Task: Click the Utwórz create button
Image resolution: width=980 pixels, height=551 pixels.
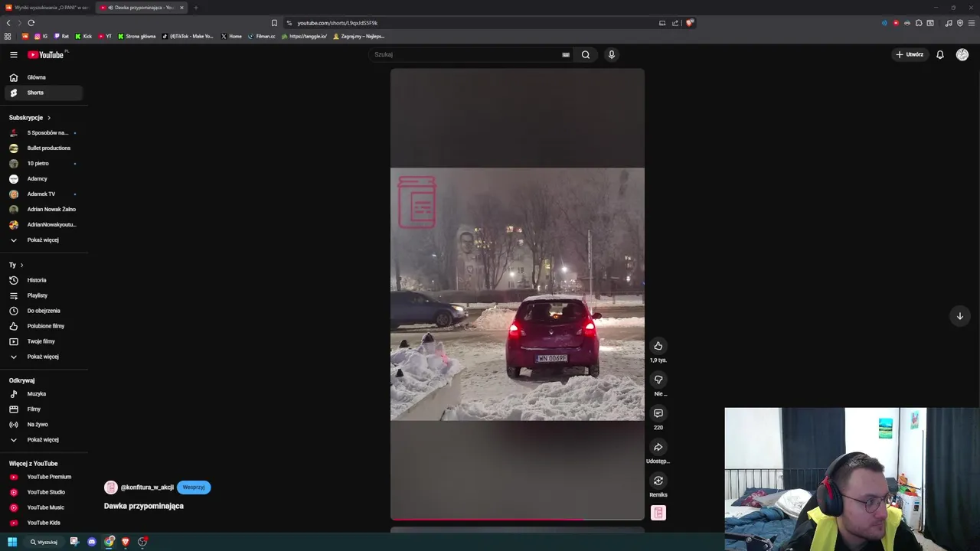Action: (910, 54)
